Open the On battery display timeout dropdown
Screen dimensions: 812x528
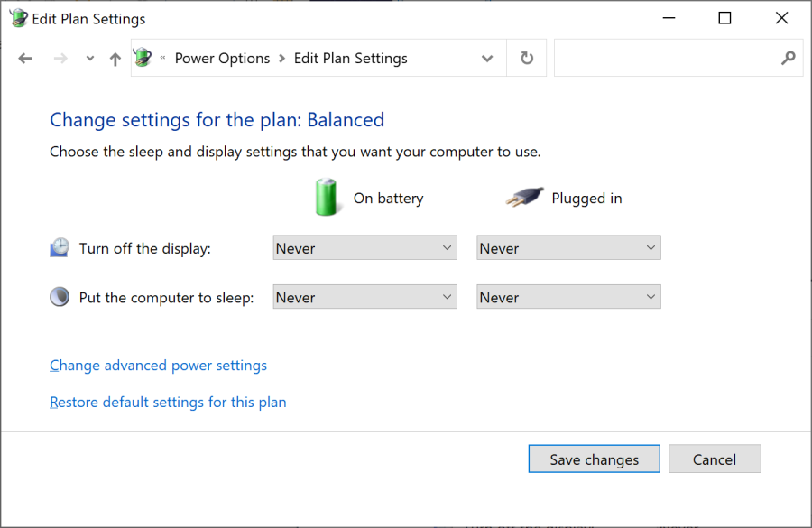click(x=364, y=246)
